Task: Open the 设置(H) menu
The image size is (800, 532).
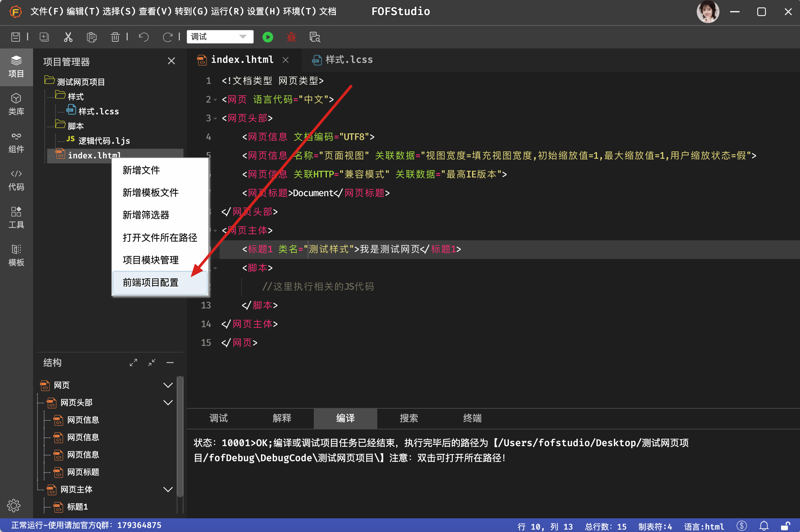Action: click(263, 12)
